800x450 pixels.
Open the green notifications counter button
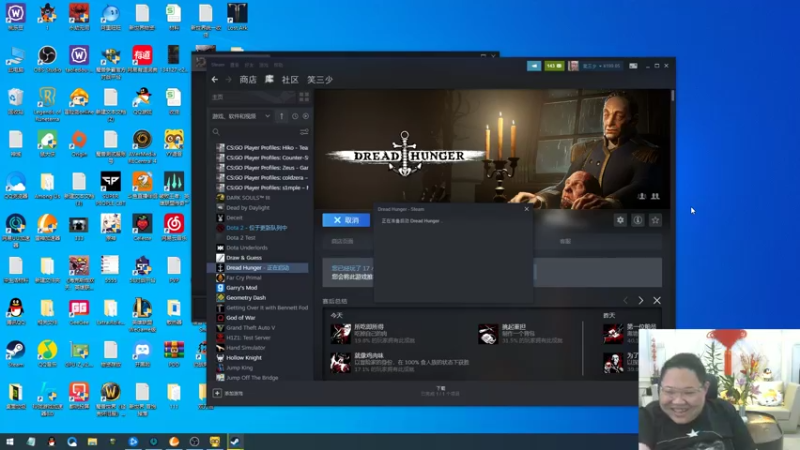point(554,66)
